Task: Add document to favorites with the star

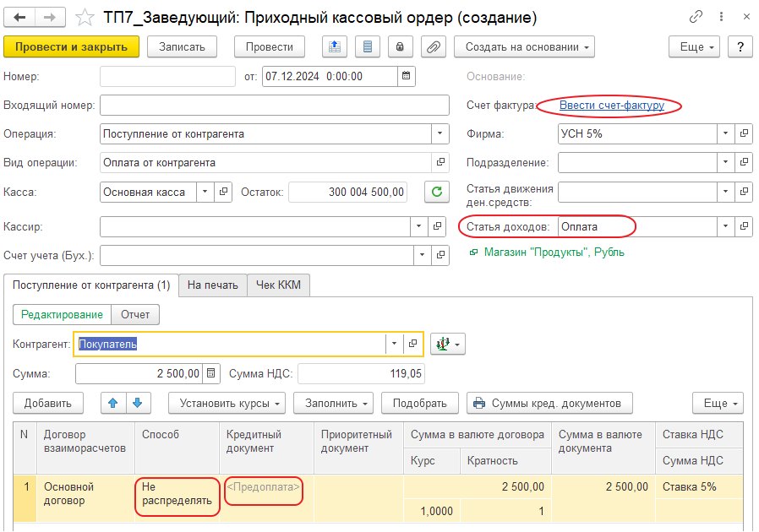Action: [x=85, y=18]
